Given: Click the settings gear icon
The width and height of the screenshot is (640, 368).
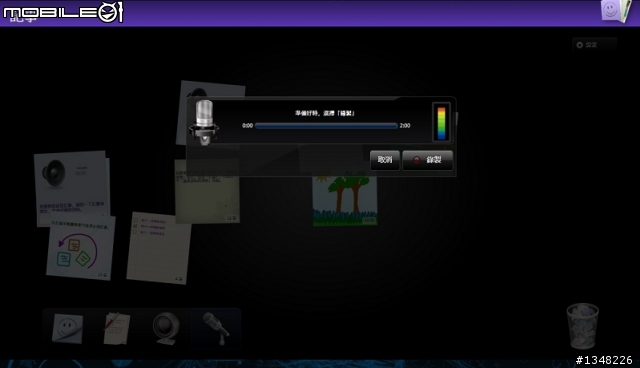Looking at the screenshot, I should [580, 45].
